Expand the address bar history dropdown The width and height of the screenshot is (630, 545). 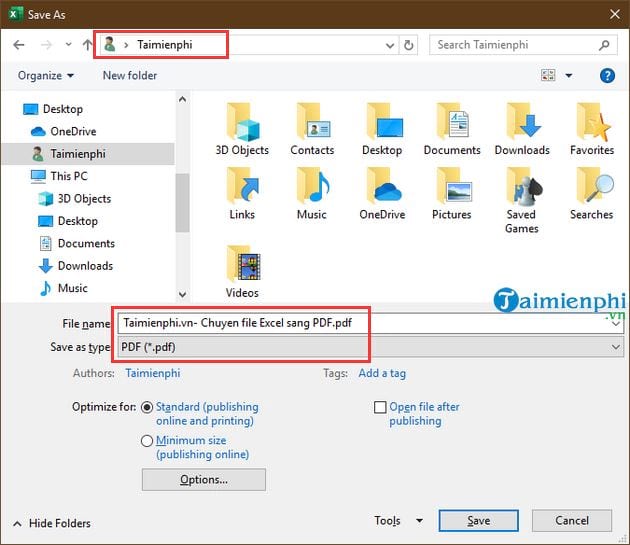[x=389, y=45]
